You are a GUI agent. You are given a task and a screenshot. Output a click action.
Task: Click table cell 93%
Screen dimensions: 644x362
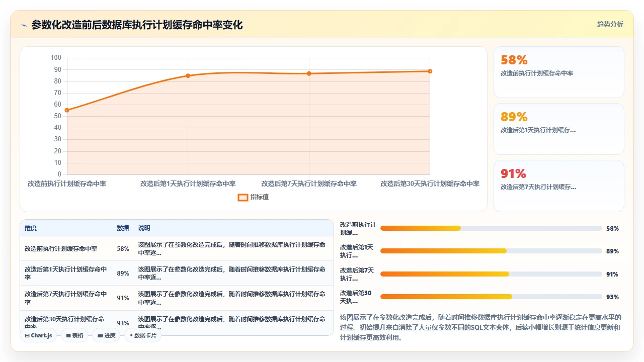pos(123,323)
